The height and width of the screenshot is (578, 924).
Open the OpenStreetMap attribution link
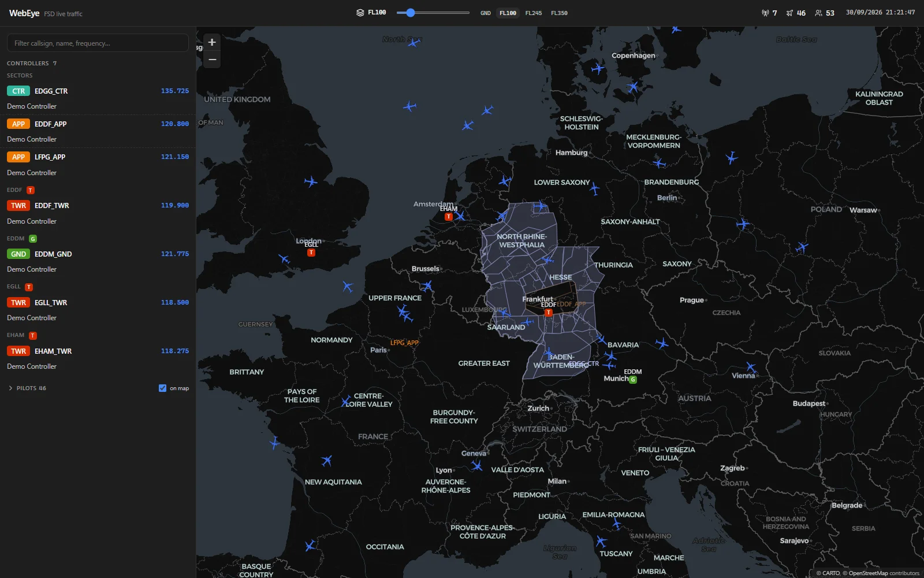[x=868, y=573]
